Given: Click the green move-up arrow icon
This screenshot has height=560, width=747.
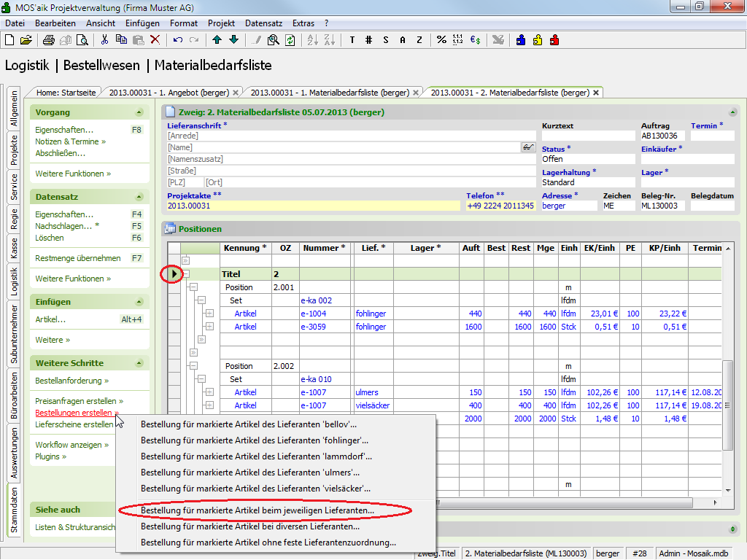Looking at the screenshot, I should 217,40.
